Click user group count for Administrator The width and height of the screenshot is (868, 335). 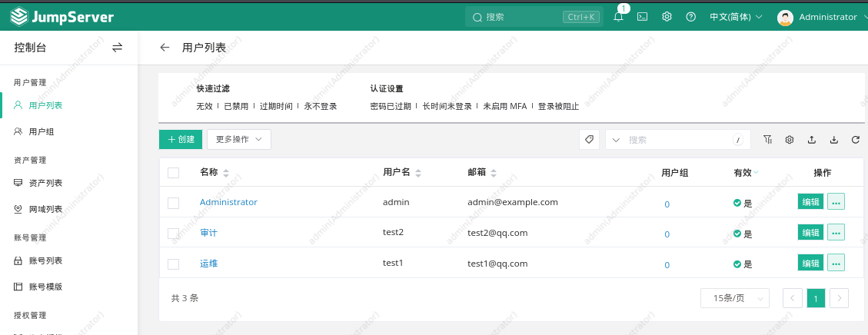tap(667, 204)
